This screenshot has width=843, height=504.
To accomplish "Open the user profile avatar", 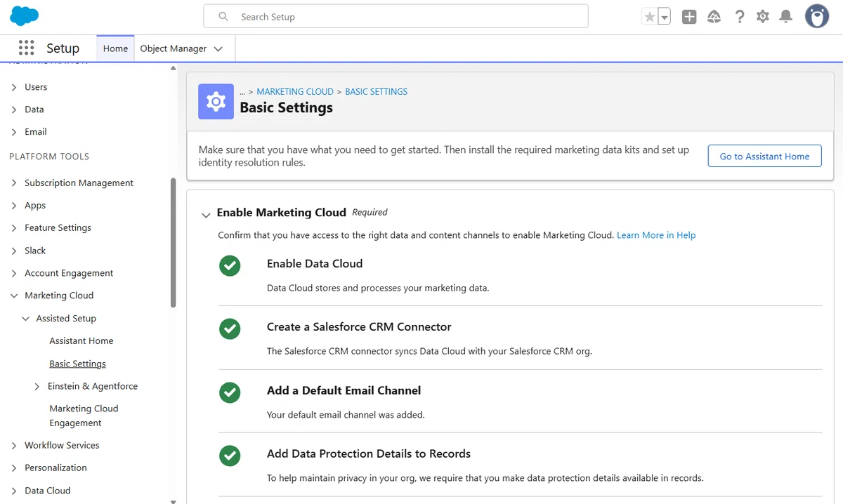I will click(x=817, y=16).
